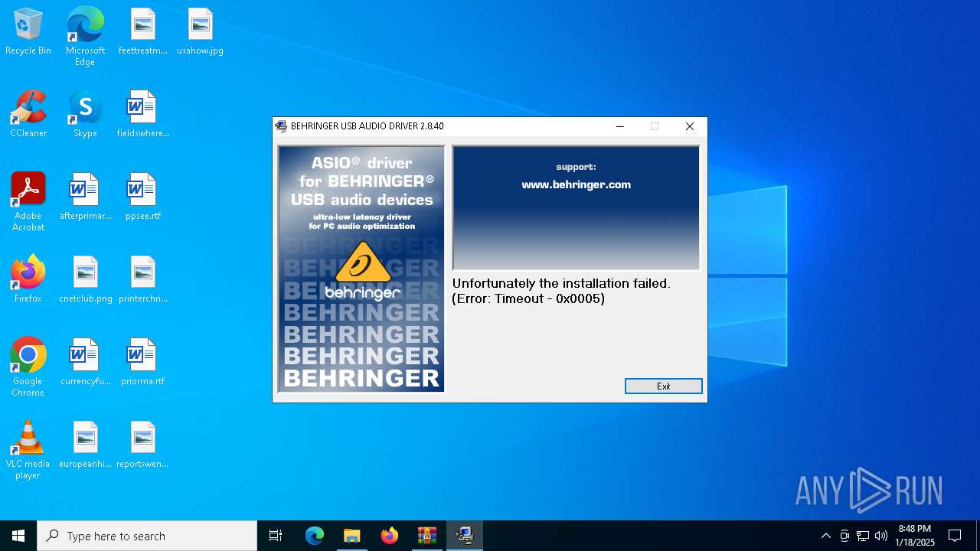Close the Behringer USB Audio Driver window
Viewport: 980px width, 551px height.
click(x=690, y=126)
